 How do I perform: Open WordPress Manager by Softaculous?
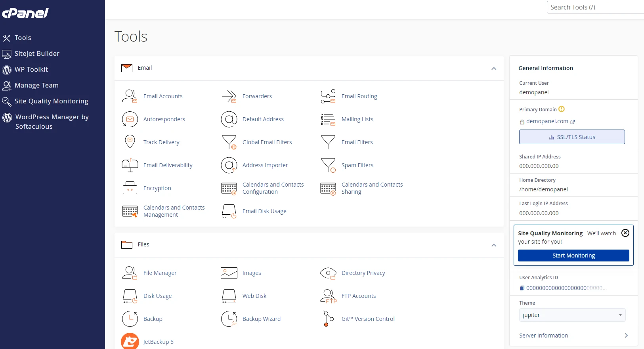coord(52,122)
